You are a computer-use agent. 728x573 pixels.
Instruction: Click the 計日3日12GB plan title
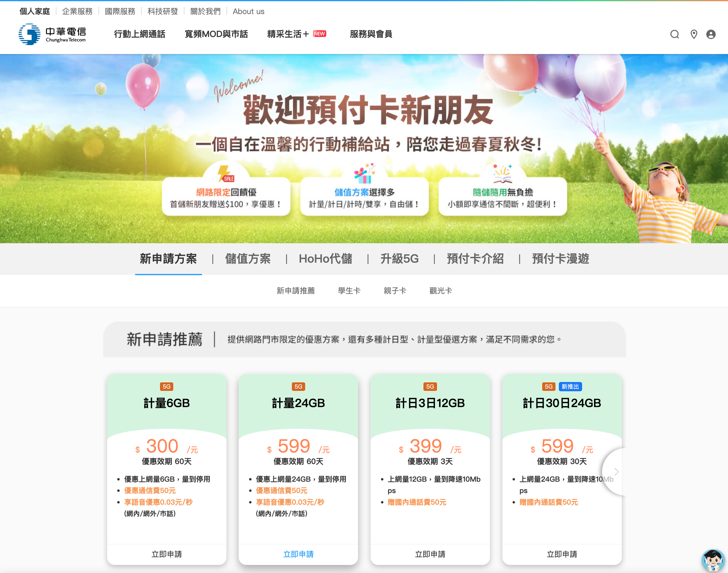[x=430, y=403]
